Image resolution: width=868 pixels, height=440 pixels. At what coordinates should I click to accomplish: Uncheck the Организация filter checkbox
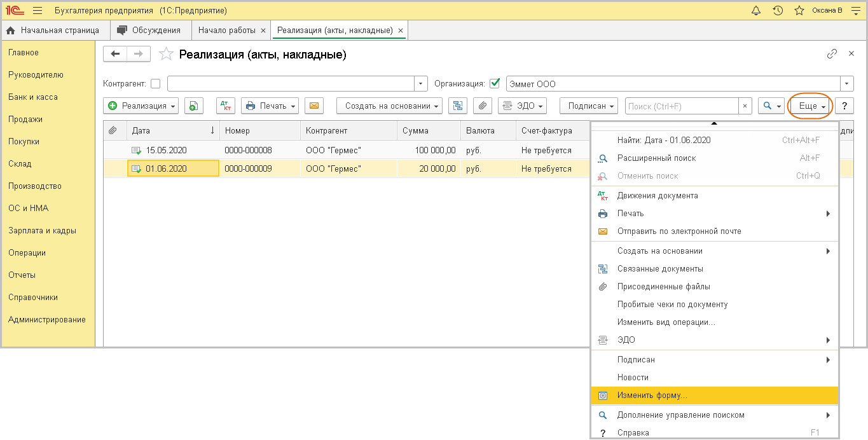(495, 83)
